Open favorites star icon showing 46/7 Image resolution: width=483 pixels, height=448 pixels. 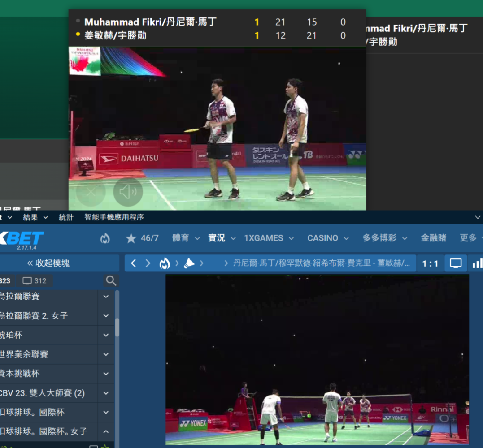[x=142, y=238]
